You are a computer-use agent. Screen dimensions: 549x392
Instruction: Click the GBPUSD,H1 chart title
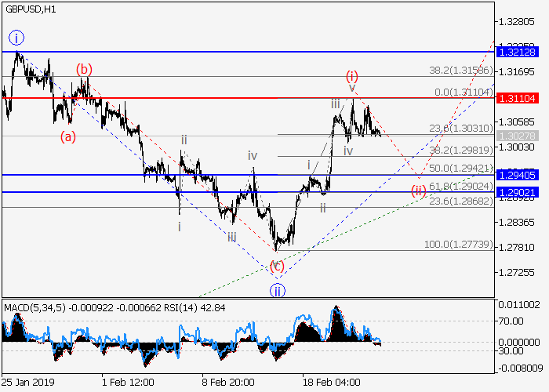click(x=30, y=8)
